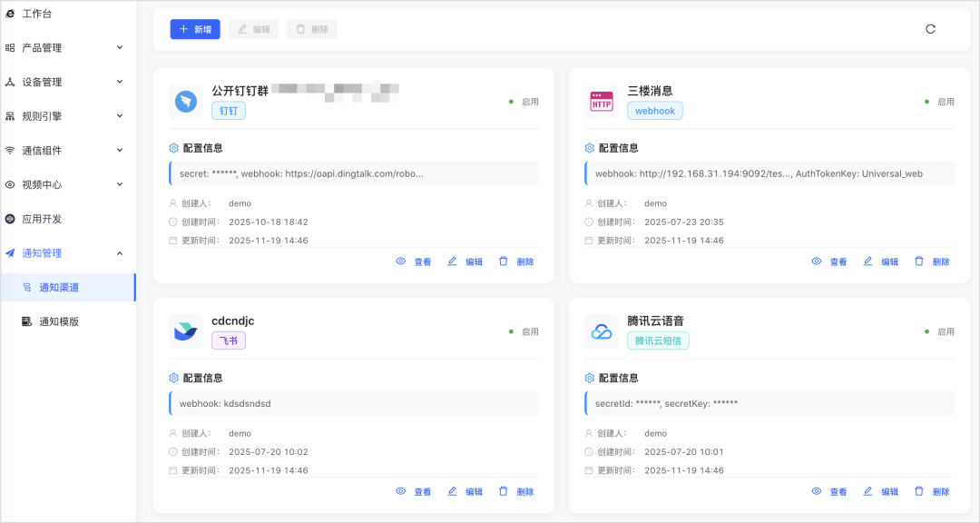Click the blue 新增 button
Image resolution: width=980 pixels, height=523 pixels.
pyautogui.click(x=195, y=29)
